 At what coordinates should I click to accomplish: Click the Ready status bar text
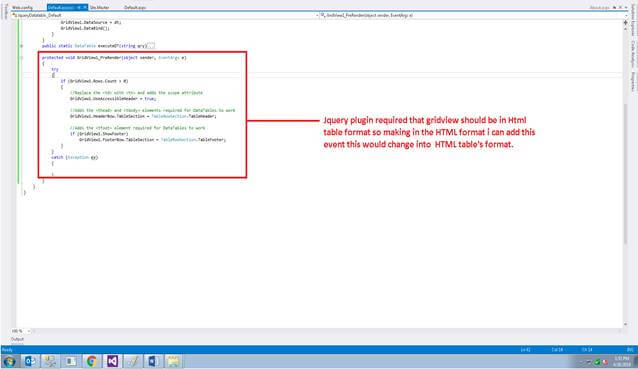pyautogui.click(x=7, y=350)
